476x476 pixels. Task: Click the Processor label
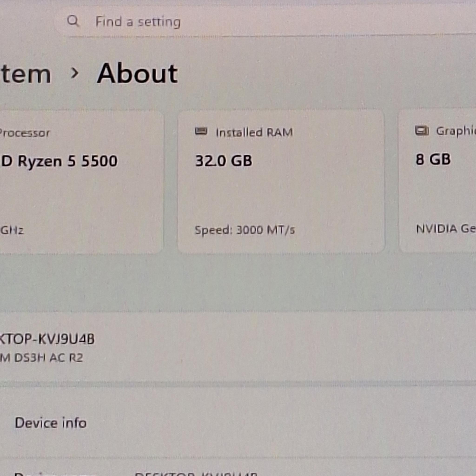25,133
